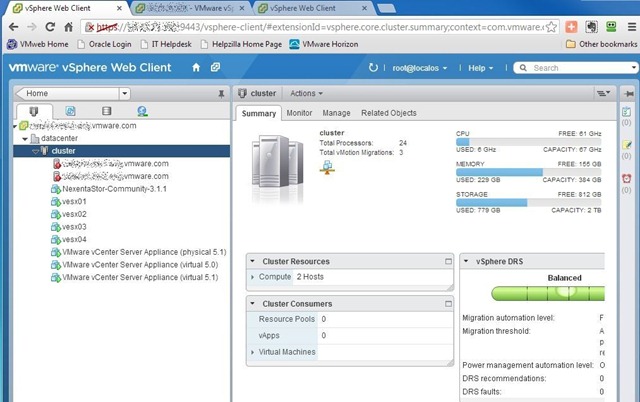Open the Search box dropdown arrow
The width and height of the screenshot is (640, 402).
[x=633, y=68]
